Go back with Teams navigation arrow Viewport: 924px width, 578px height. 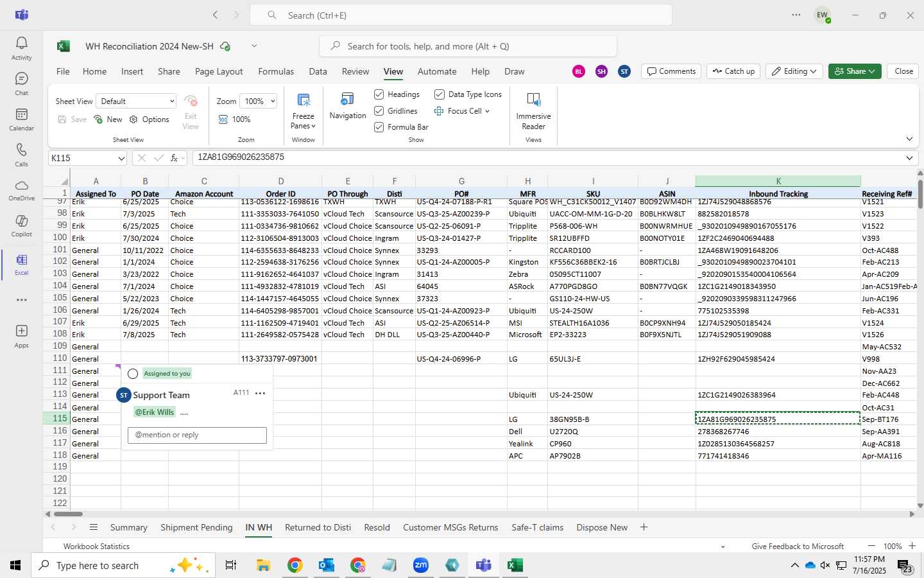coord(216,15)
